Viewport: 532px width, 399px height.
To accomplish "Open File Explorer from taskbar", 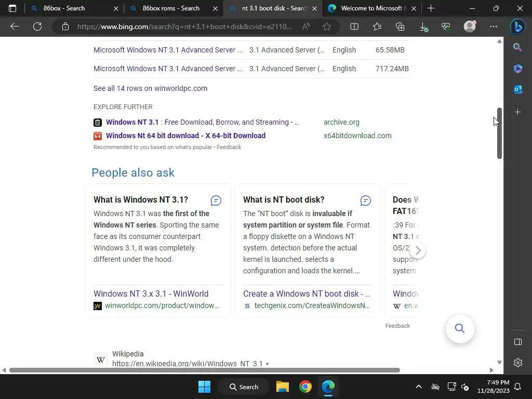I will tap(282, 387).
